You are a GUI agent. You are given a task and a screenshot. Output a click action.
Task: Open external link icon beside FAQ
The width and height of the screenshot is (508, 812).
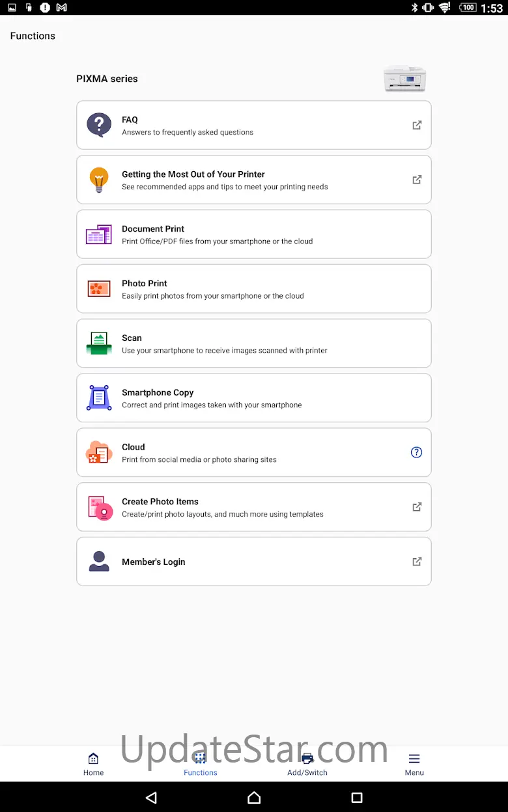click(x=417, y=125)
